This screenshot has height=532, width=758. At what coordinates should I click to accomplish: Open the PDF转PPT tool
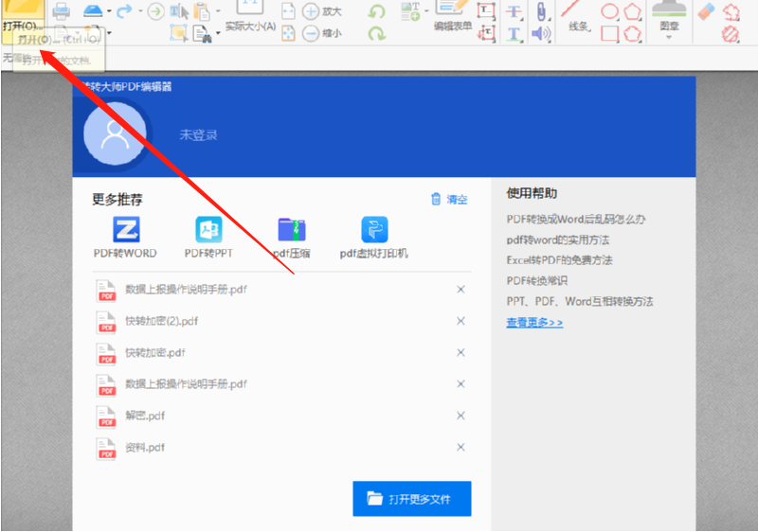click(x=208, y=237)
